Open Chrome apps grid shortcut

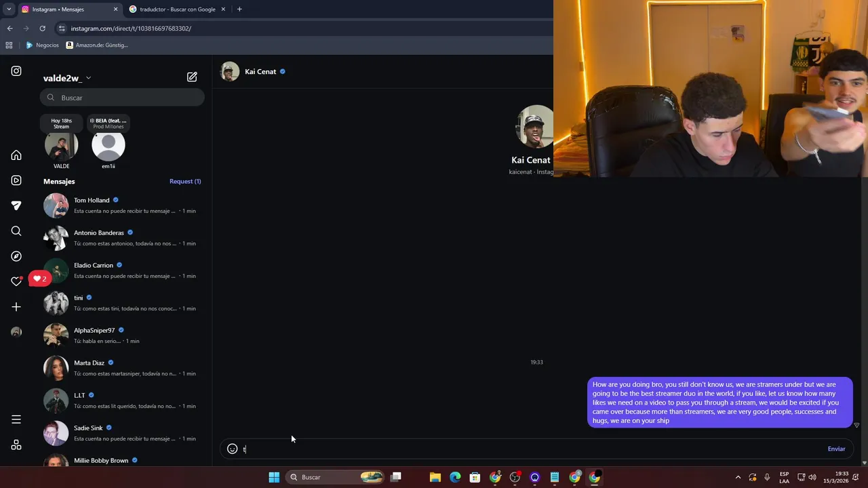click(x=9, y=45)
